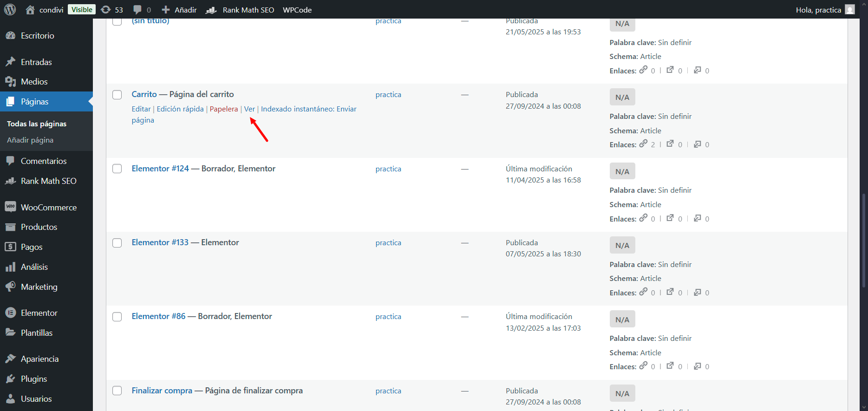Open Usuarios via the user icon

(10, 399)
